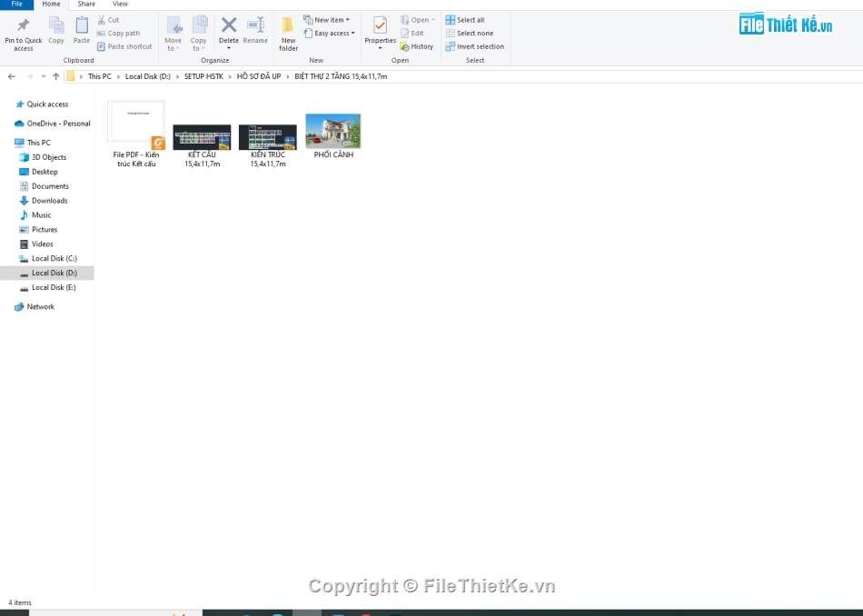This screenshot has height=616, width=863.
Task: Create a New folder from ribbon
Action: pyautogui.click(x=288, y=32)
